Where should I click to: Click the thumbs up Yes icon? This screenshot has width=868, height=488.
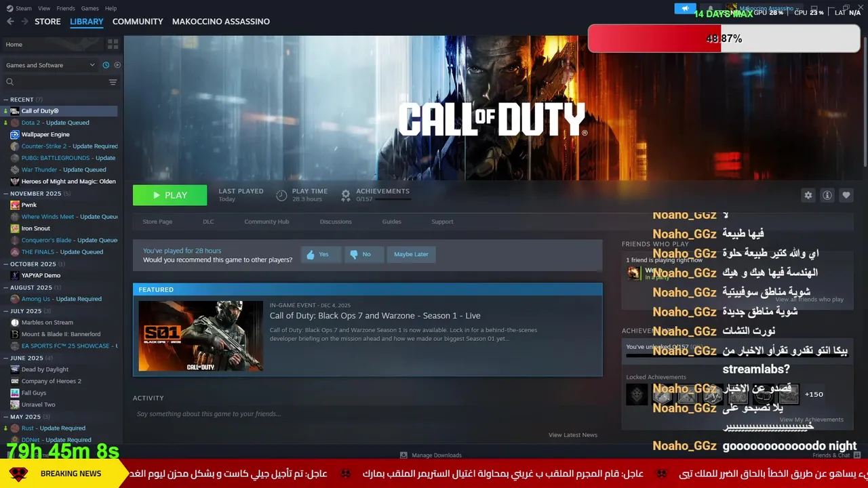pyautogui.click(x=311, y=254)
